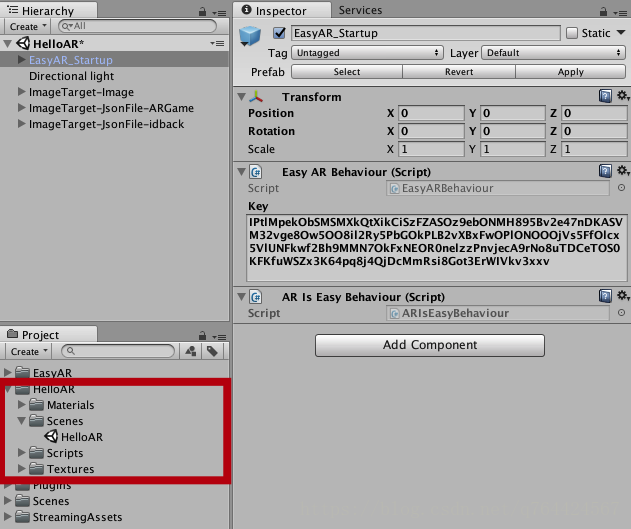
Task: Expand ImageTarget-JsonFile-idback in Hierarchy
Action: click(x=22, y=124)
